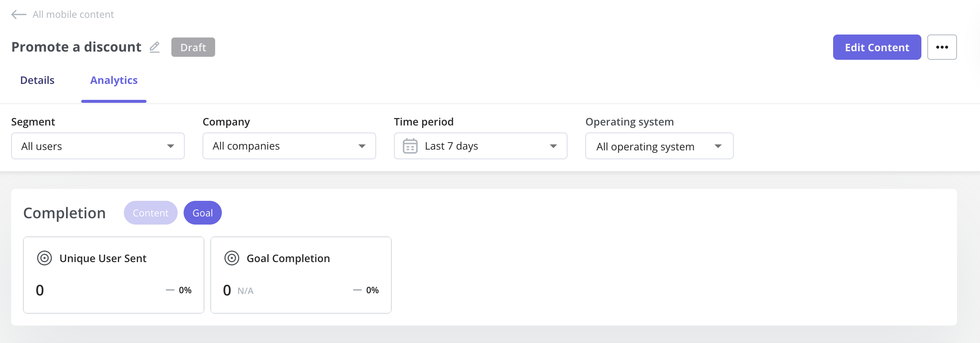Open the Time period Last 7 days dropdown
This screenshot has height=343, width=980.
click(x=480, y=146)
